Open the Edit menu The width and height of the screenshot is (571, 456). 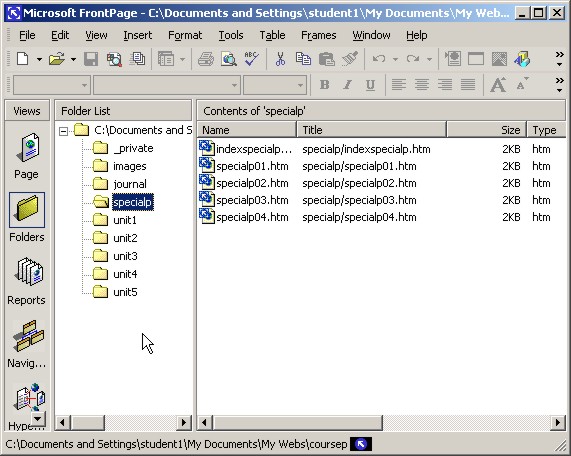60,35
